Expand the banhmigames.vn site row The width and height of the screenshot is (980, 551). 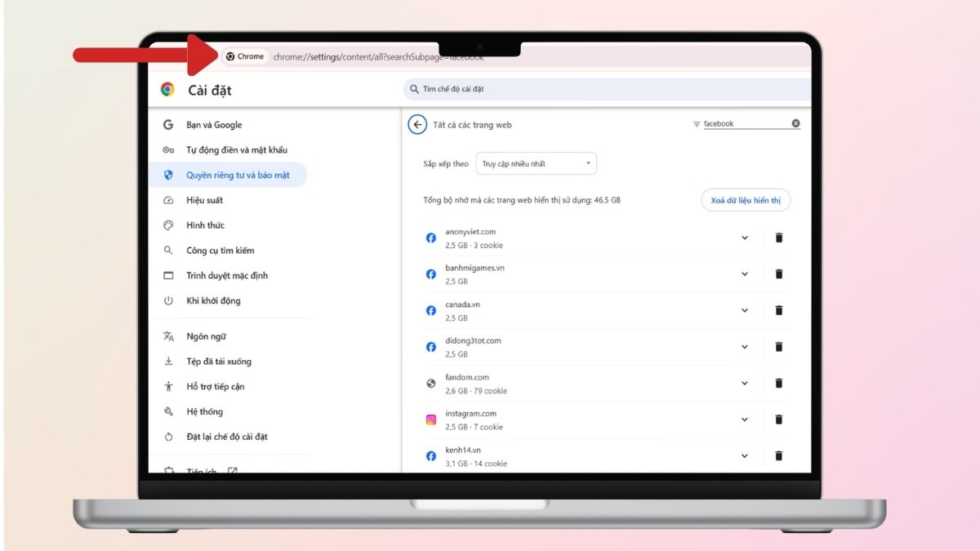tap(744, 274)
